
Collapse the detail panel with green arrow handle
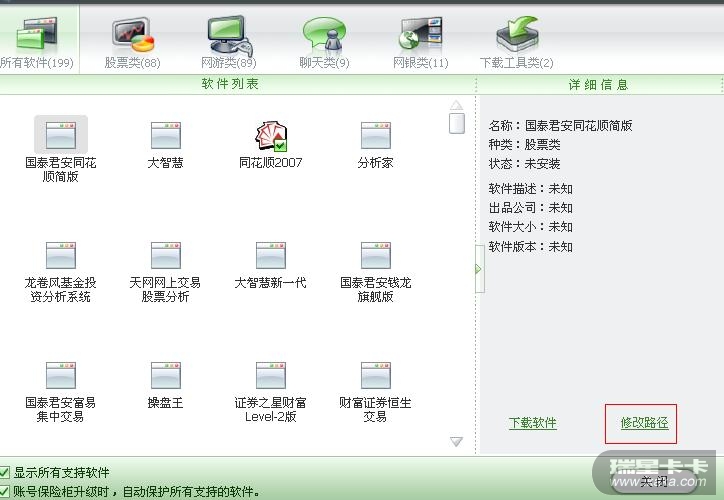tap(479, 269)
